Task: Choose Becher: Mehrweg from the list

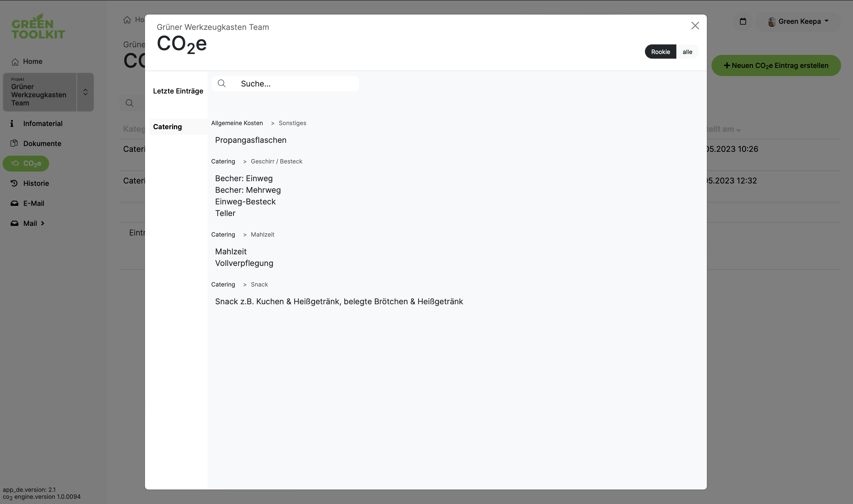Action: 248,190
